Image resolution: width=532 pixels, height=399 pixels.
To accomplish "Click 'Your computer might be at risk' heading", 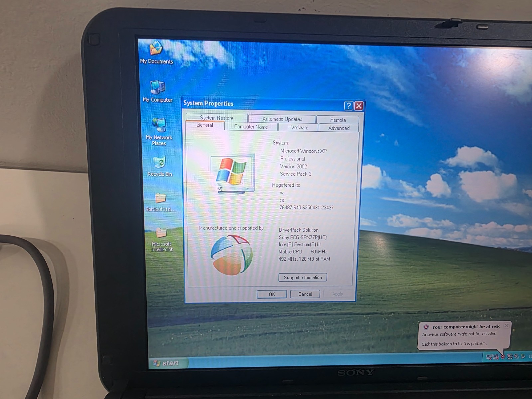I will coord(466,327).
